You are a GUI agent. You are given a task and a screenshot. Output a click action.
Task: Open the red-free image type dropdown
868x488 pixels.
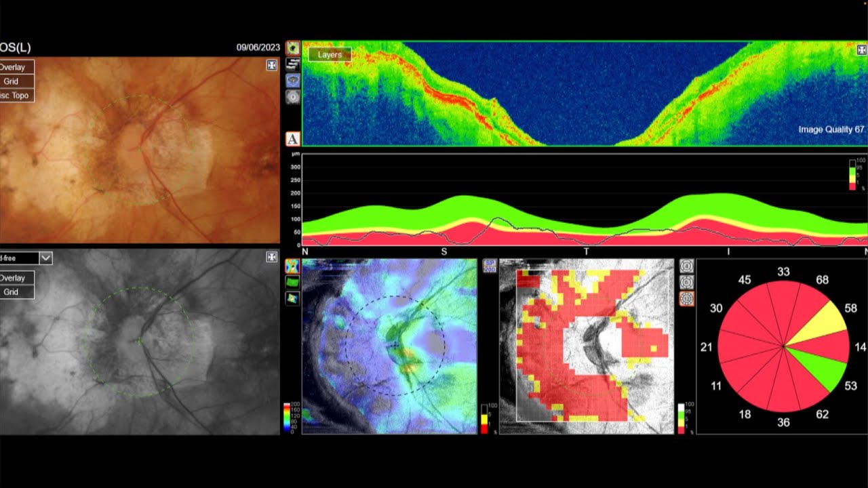(45, 258)
